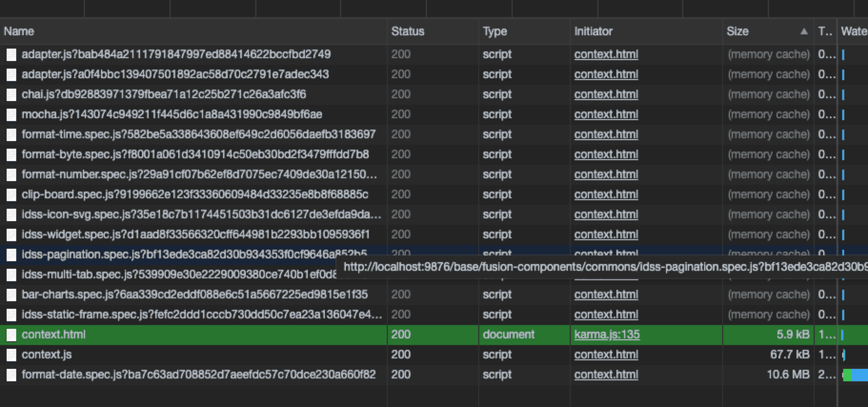Click the document type cell of context.html

click(508, 335)
